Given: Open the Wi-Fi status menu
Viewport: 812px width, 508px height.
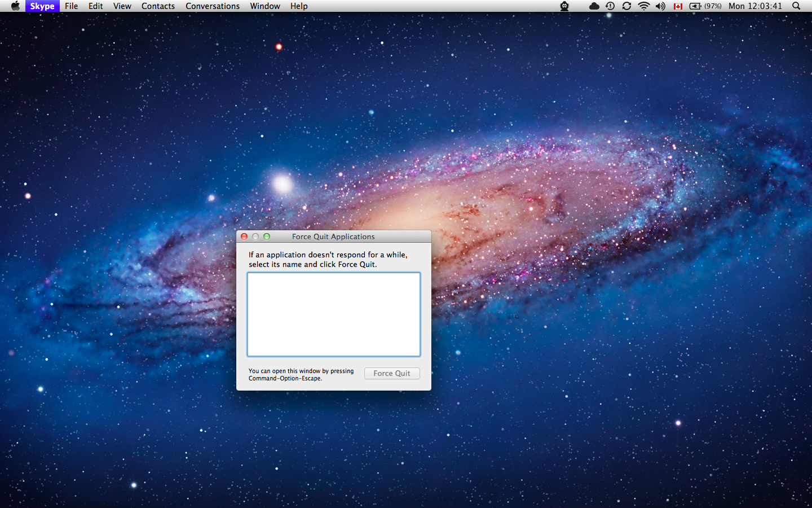Looking at the screenshot, I should [643, 6].
